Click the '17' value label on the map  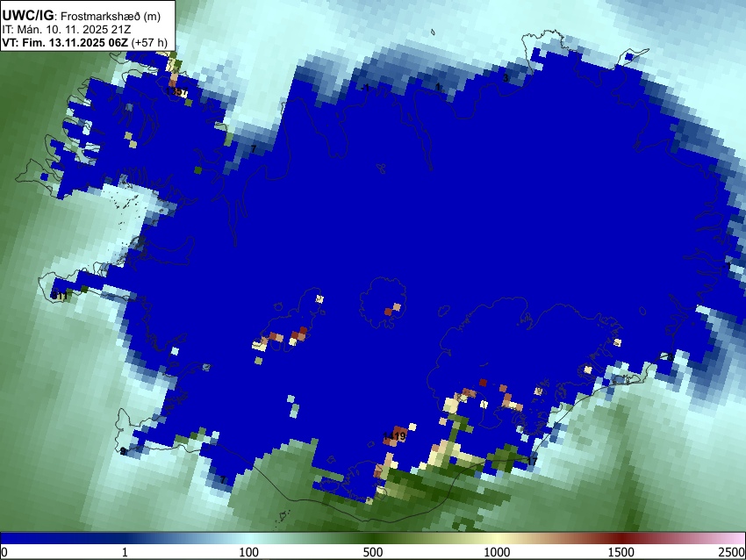pos(532,461)
